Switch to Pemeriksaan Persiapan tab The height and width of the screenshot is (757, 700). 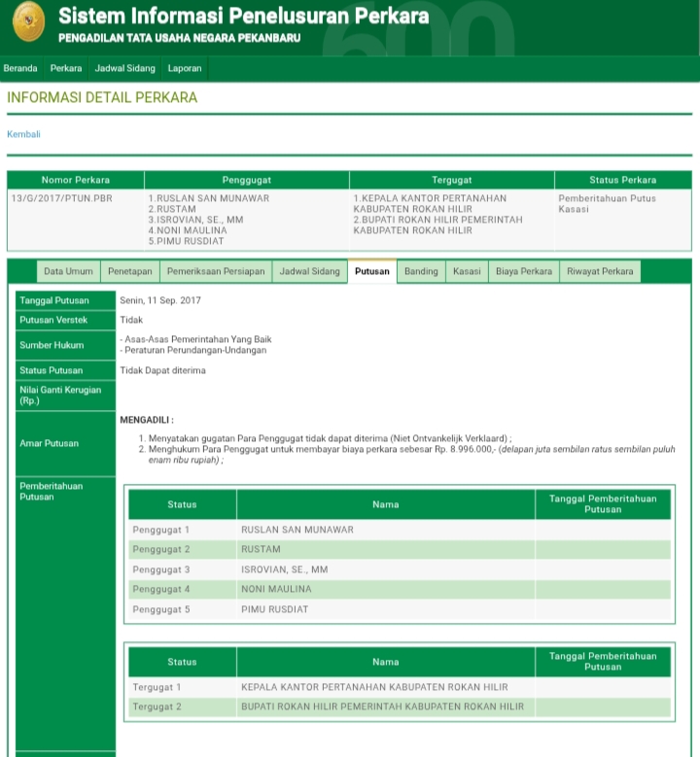point(215,272)
